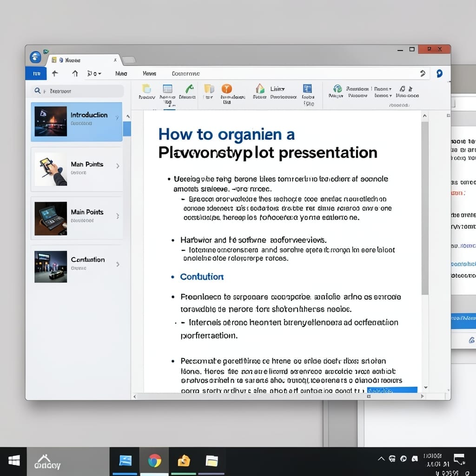Click the document scrollbar's down arrow
The image size is (476, 476).
click(426, 387)
